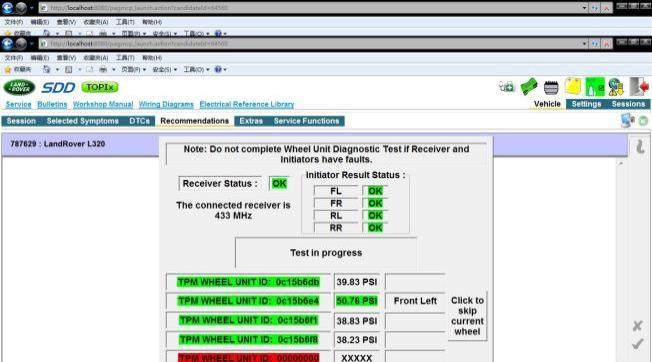Open the Service Functions tab
Viewport: 652px width, 362px height.
click(306, 121)
